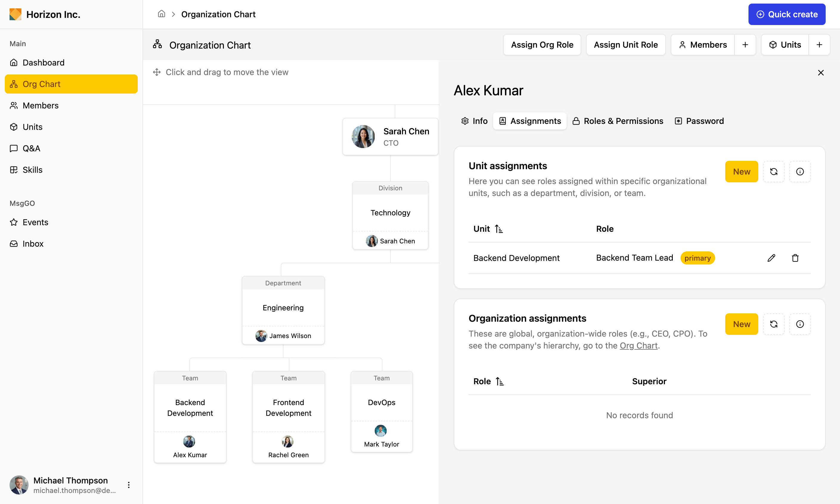
Task: Switch to Roles & Permissions tab
Action: click(617, 121)
